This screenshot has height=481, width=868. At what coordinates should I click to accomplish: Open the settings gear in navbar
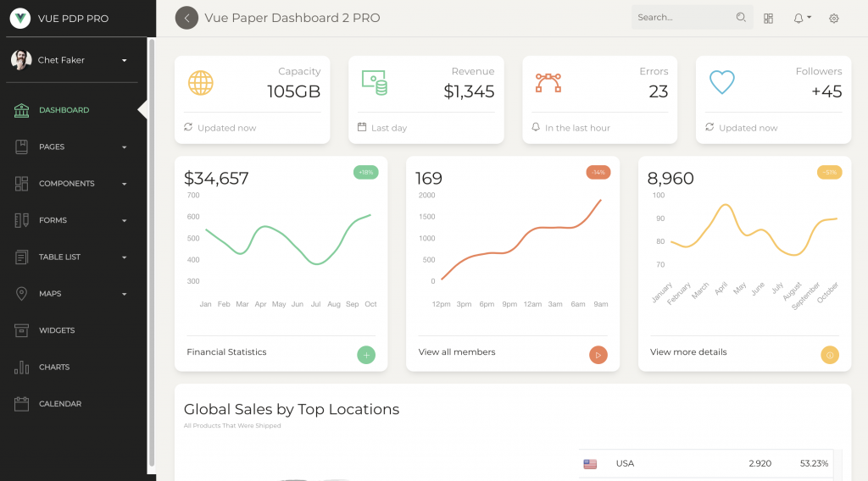pyautogui.click(x=834, y=18)
